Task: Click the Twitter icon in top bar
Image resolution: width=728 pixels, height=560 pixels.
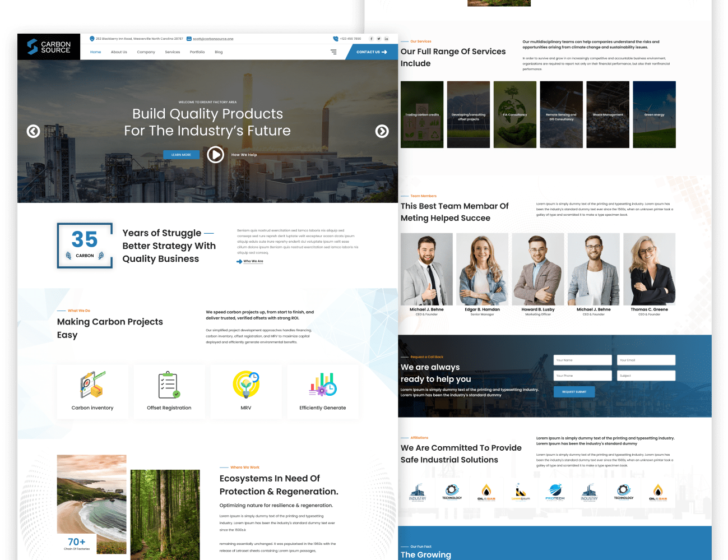Action: [x=379, y=39]
